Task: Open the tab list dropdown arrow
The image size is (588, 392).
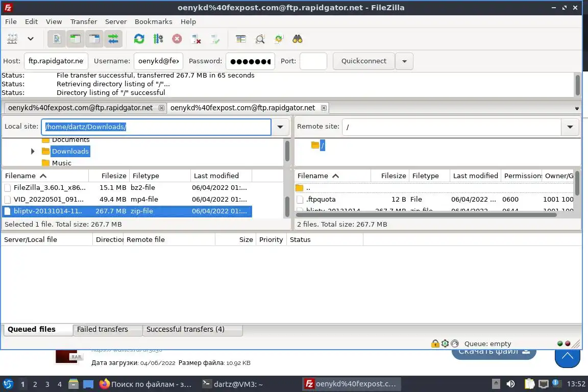Action: (x=577, y=108)
